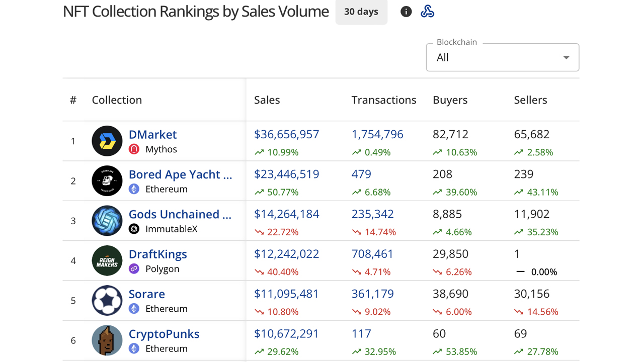The width and height of the screenshot is (644, 362).
Task: Open the Blockchain filter dropdown
Action: (502, 57)
